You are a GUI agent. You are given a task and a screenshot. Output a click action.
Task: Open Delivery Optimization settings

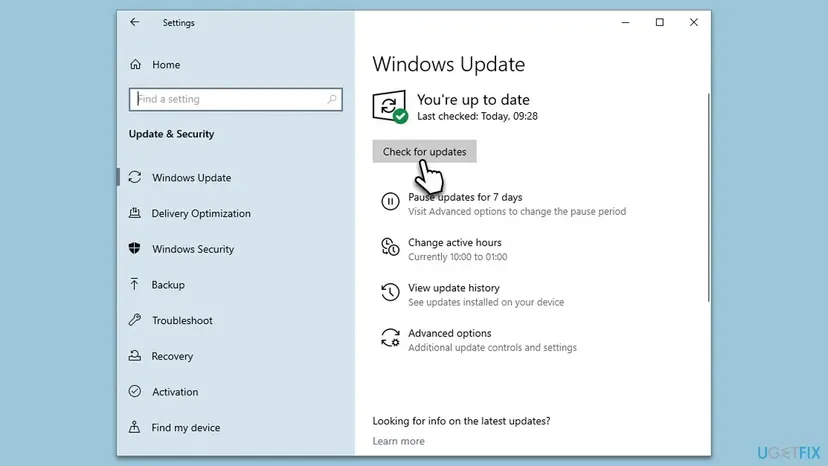pyautogui.click(x=201, y=213)
